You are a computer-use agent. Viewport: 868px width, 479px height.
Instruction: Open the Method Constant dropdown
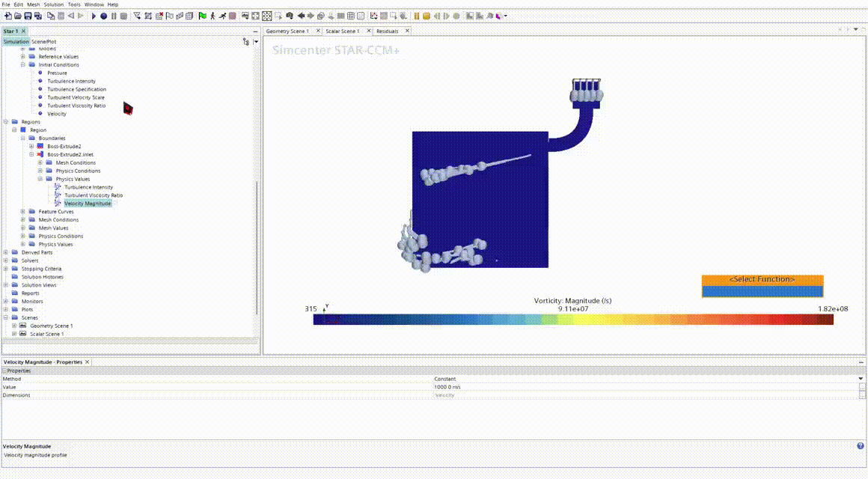click(x=861, y=379)
